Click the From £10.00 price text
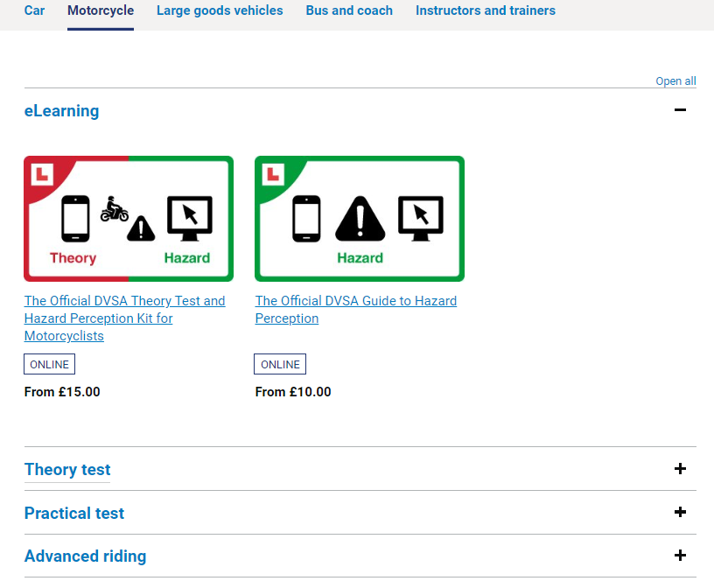Screen dimensions: 714x588 click(x=293, y=392)
